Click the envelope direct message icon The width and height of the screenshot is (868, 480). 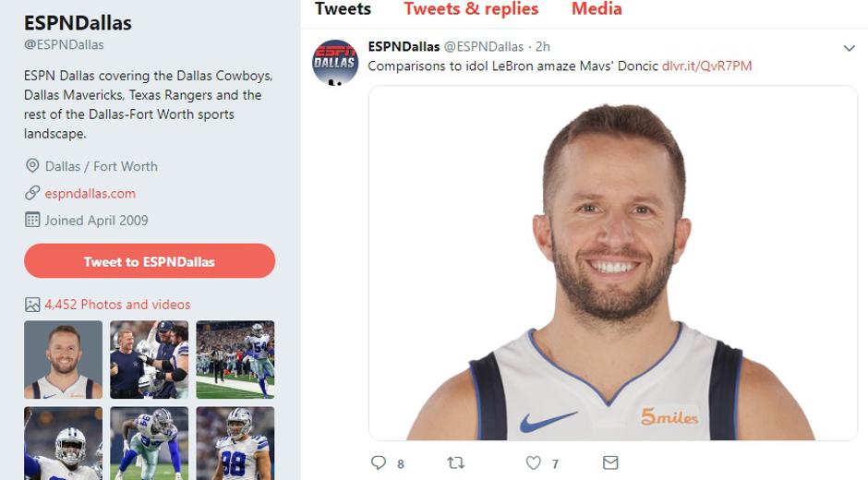610,462
